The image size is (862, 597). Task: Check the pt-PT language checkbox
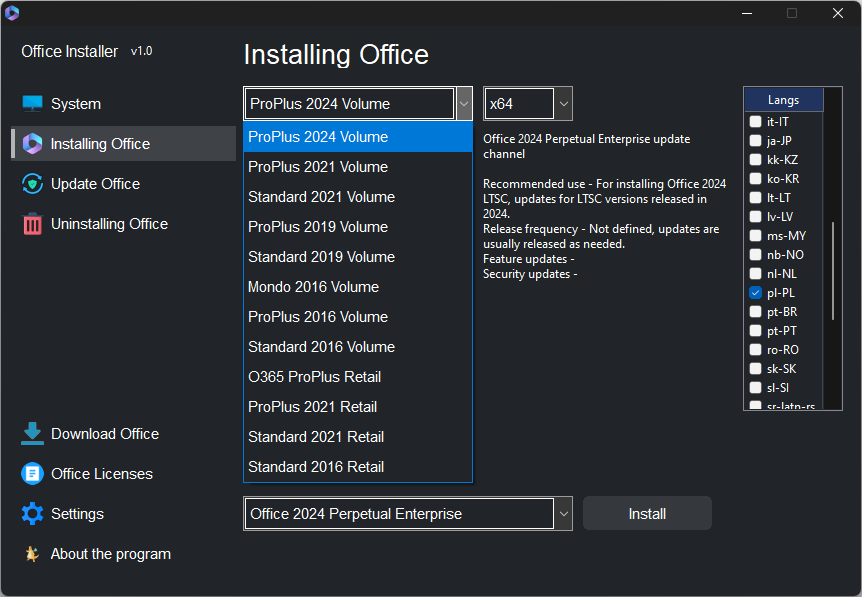tap(755, 331)
